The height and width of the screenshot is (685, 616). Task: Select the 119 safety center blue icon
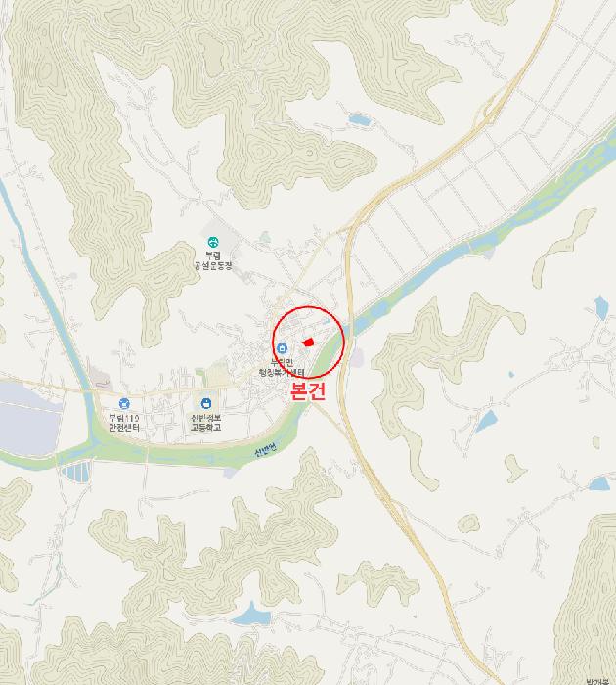pos(124,403)
